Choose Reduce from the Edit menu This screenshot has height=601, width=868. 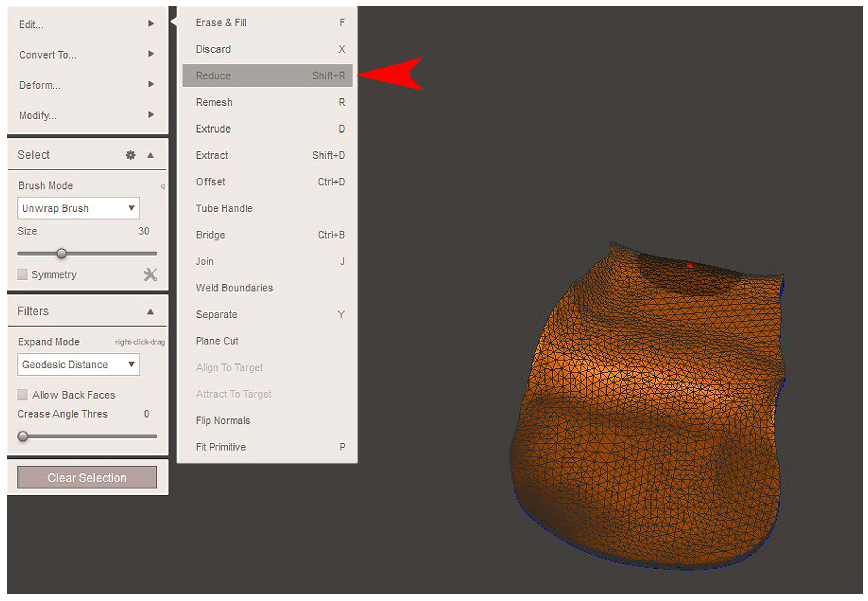point(267,76)
